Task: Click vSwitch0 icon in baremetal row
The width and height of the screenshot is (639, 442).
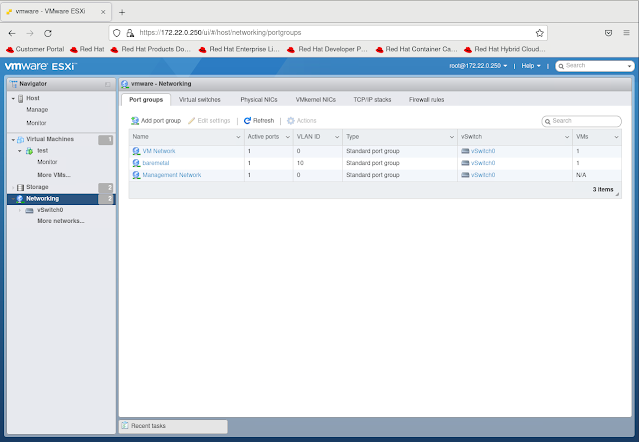Action: pos(465,163)
